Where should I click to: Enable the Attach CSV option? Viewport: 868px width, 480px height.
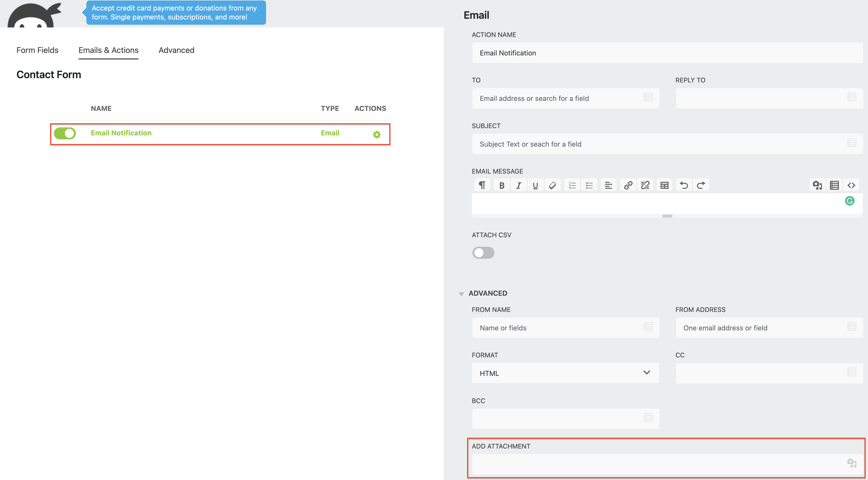coord(483,252)
